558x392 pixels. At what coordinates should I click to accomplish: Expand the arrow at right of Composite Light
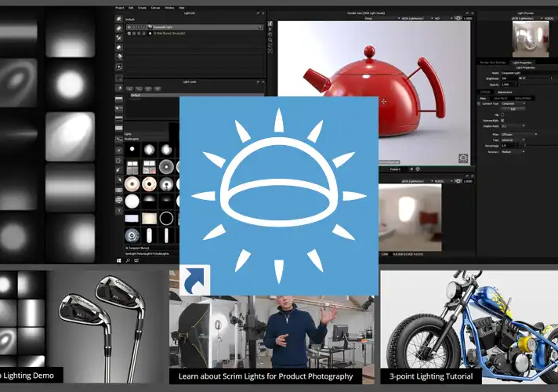point(260,27)
